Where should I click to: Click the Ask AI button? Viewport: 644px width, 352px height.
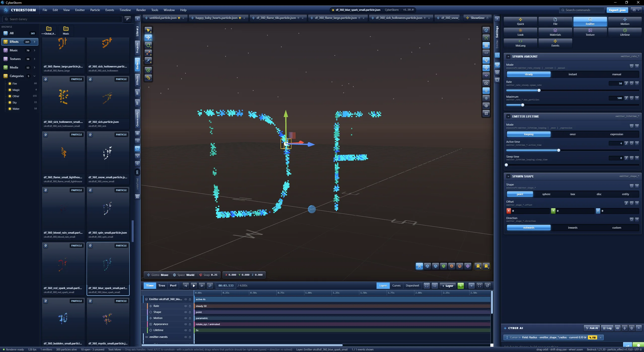point(592,328)
